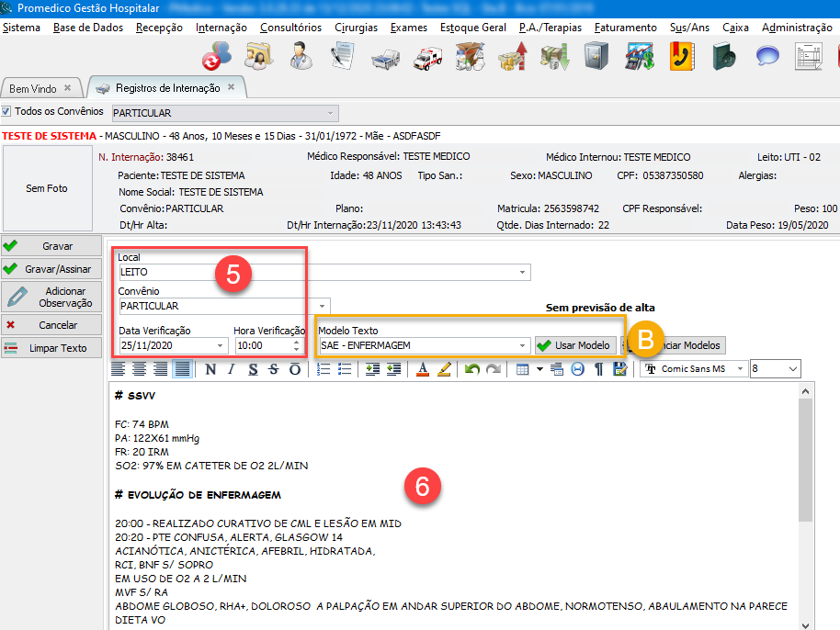840x630 pixels.
Task: Toggle justified text alignment
Action: (x=182, y=369)
